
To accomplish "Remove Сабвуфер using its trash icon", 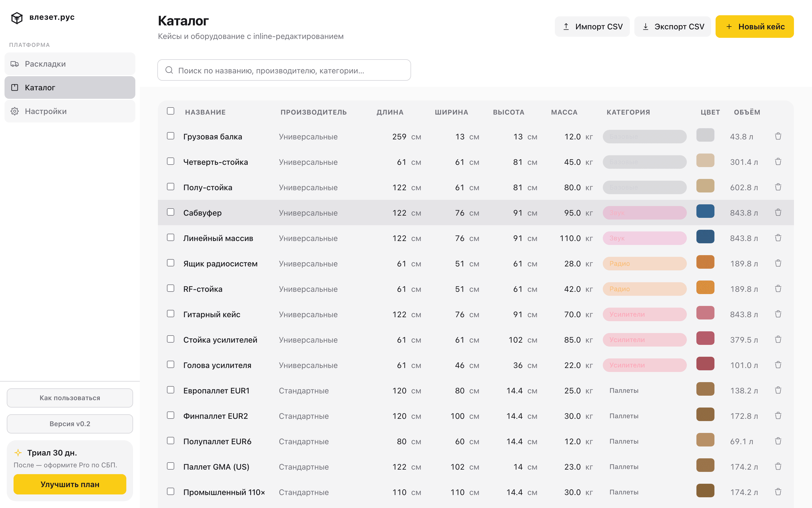I will (778, 212).
